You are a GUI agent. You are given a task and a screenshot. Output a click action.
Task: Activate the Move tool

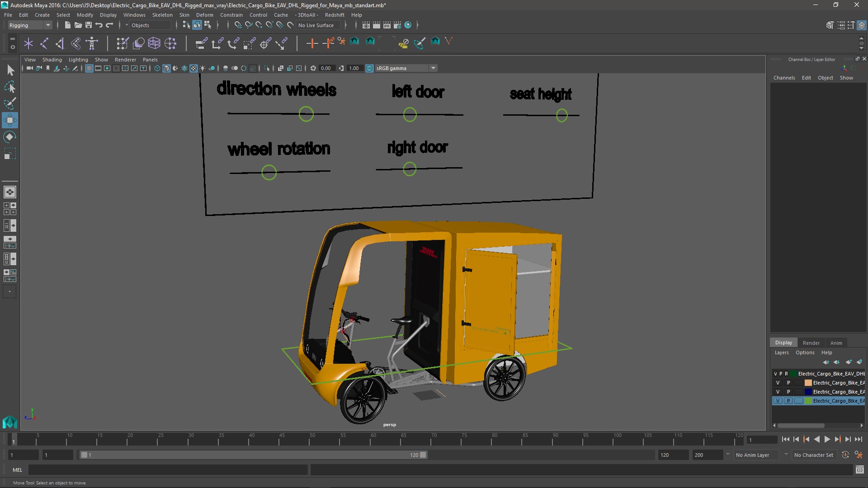coord(10,120)
